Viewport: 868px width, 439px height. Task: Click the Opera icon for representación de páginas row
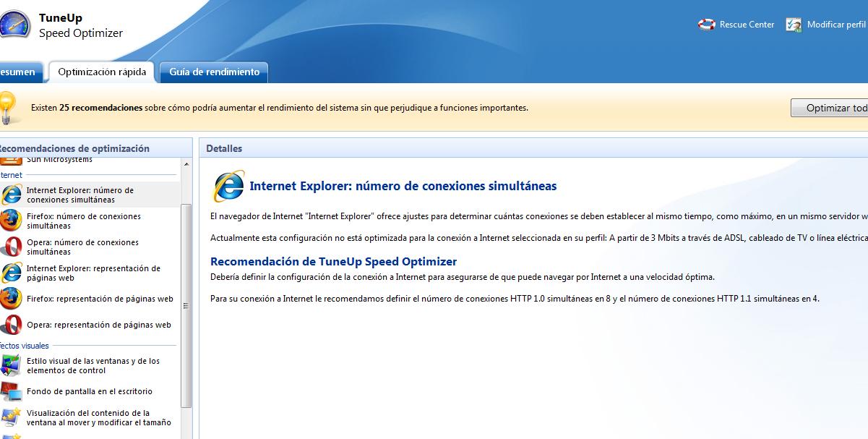[10, 325]
